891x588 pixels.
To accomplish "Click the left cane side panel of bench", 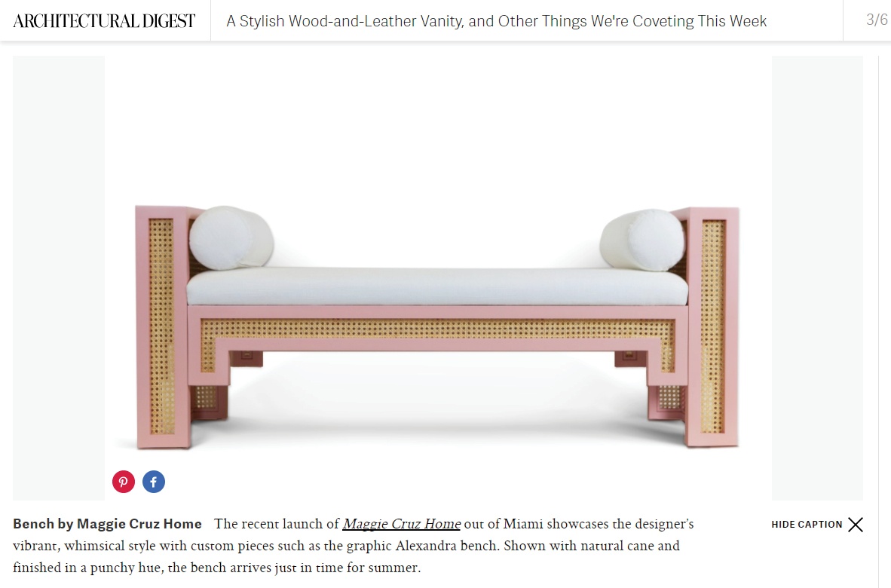I will (x=161, y=326).
